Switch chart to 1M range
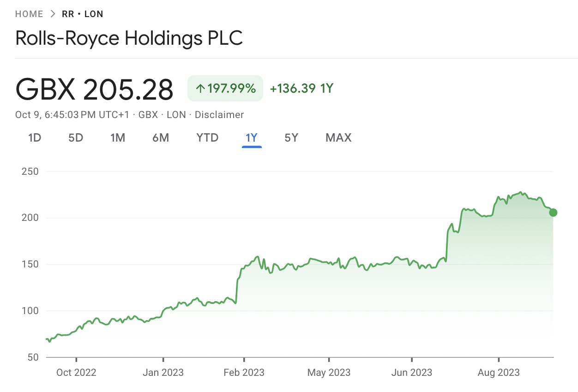This screenshot has height=392, width=578. (x=118, y=137)
